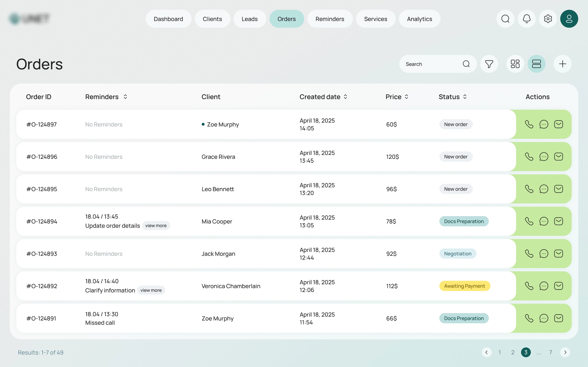
Task: Sort by Reminders column
Action: point(125,97)
